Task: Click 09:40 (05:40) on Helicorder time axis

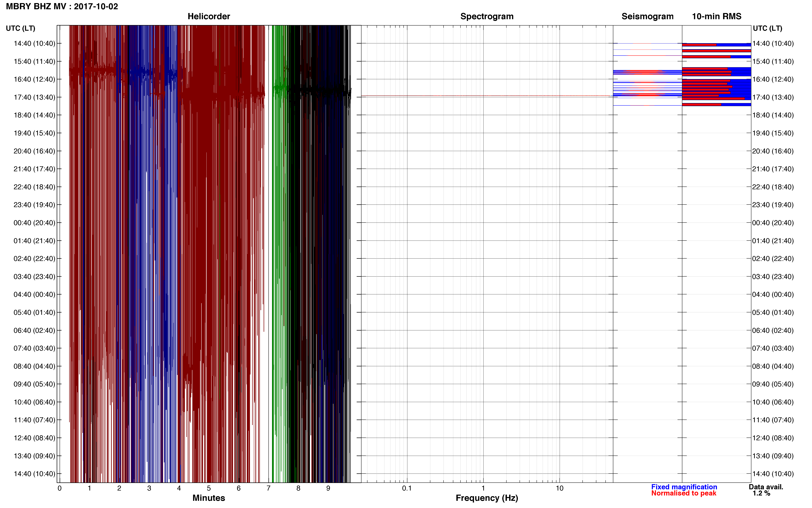Action: pyautogui.click(x=34, y=384)
